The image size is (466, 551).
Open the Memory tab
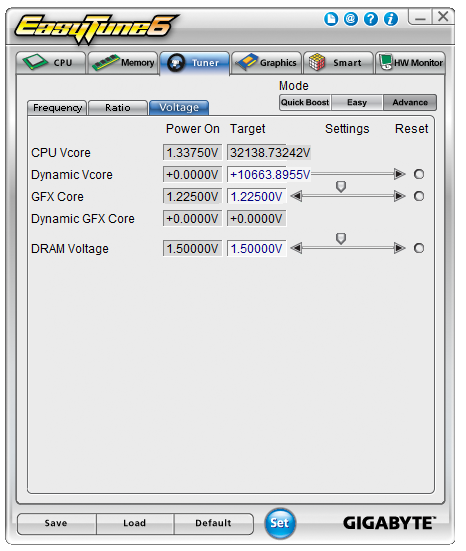(123, 63)
